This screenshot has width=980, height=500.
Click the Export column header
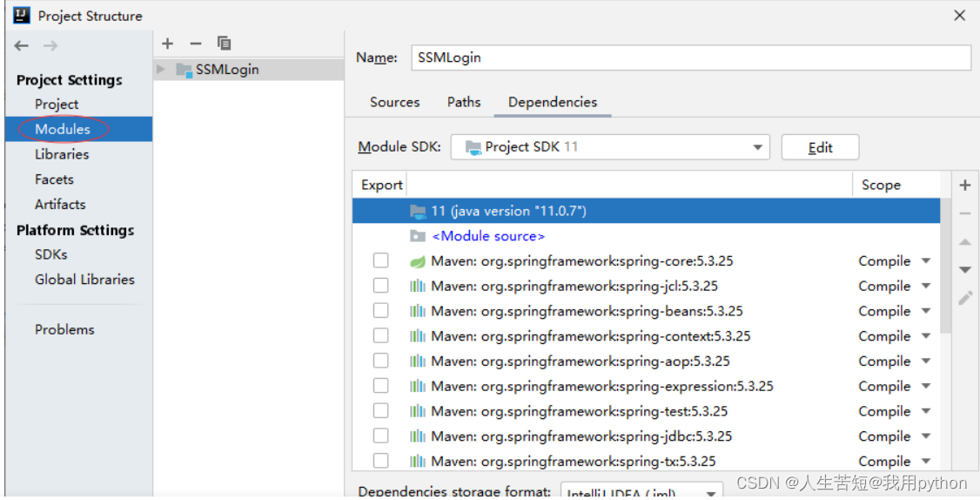[x=381, y=186]
